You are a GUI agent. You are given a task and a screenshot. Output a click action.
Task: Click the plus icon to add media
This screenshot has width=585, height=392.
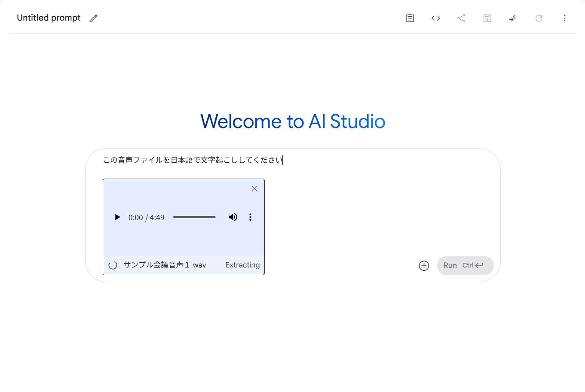(424, 266)
